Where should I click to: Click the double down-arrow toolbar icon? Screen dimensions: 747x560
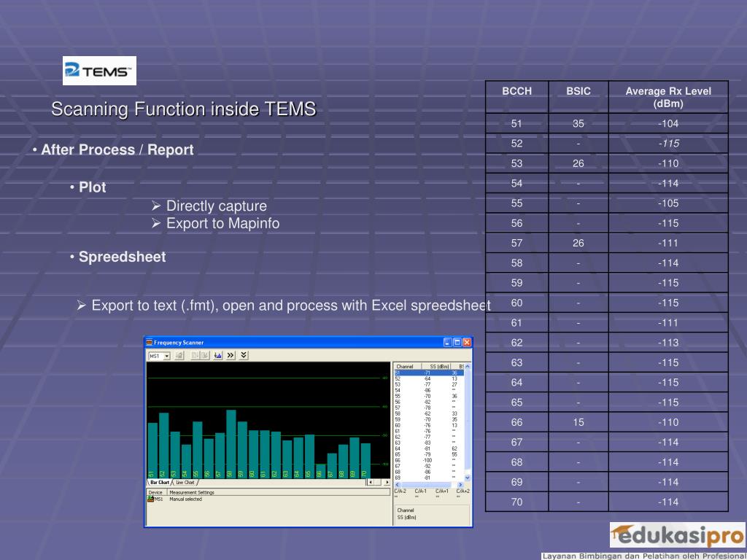(244, 356)
